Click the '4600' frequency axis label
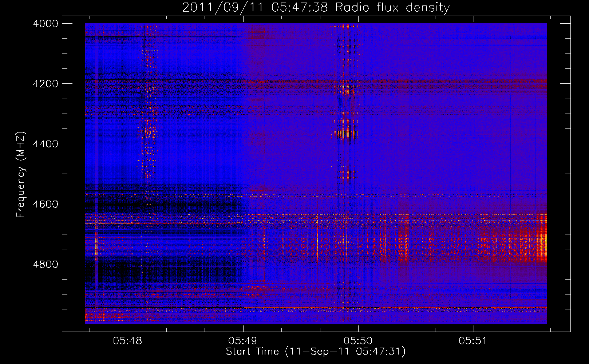 coord(46,204)
